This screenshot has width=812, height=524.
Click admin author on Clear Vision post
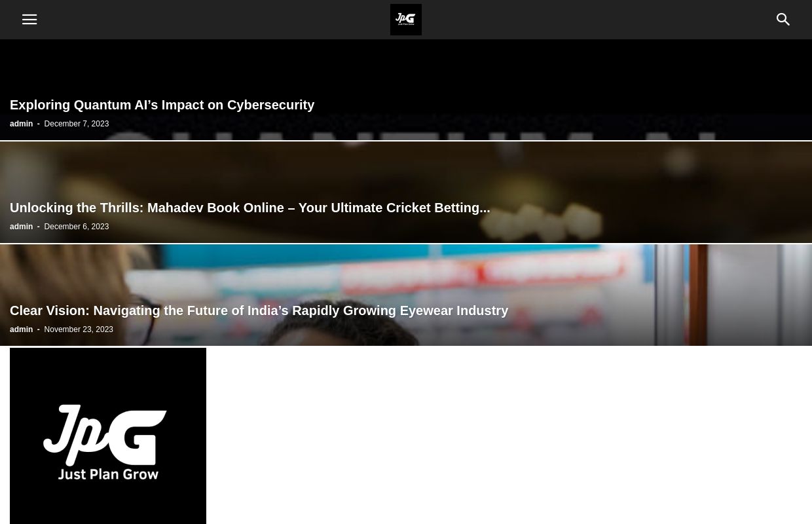pos(21,329)
